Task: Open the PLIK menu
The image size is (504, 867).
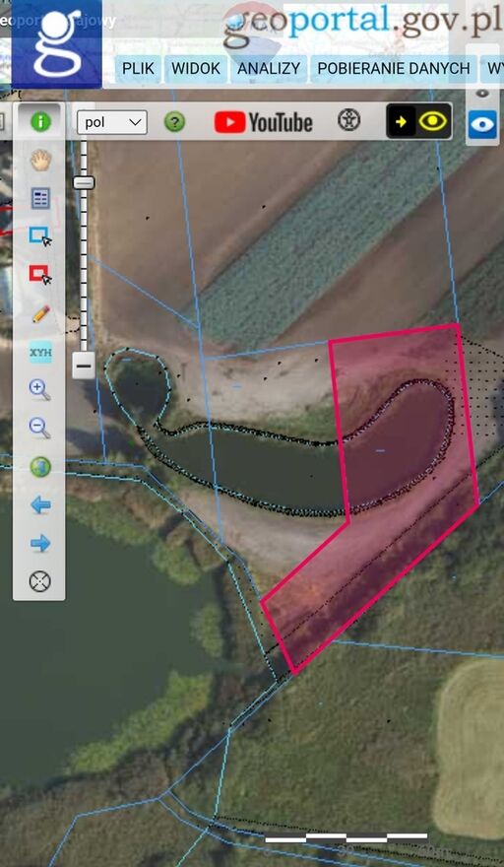Action: click(x=138, y=69)
